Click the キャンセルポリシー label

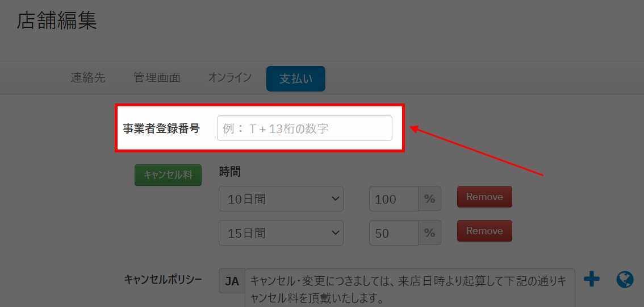pos(163,279)
